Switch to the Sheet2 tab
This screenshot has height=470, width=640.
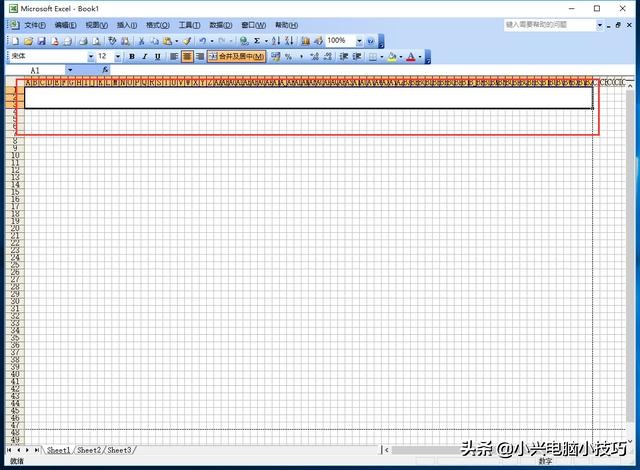[89, 450]
